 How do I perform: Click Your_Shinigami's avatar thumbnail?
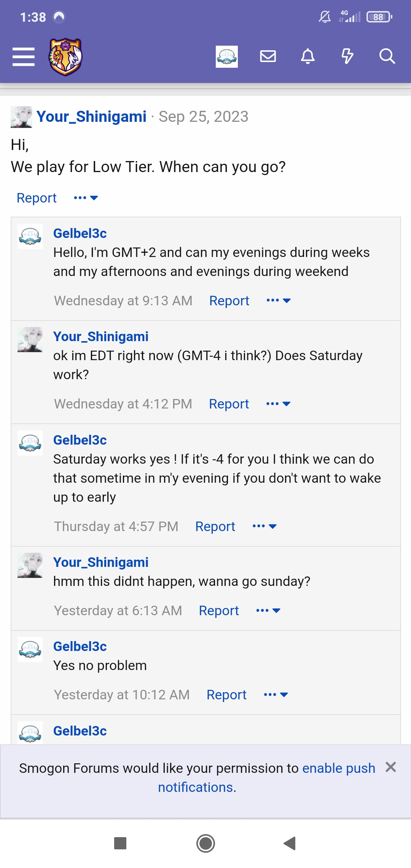point(21,116)
